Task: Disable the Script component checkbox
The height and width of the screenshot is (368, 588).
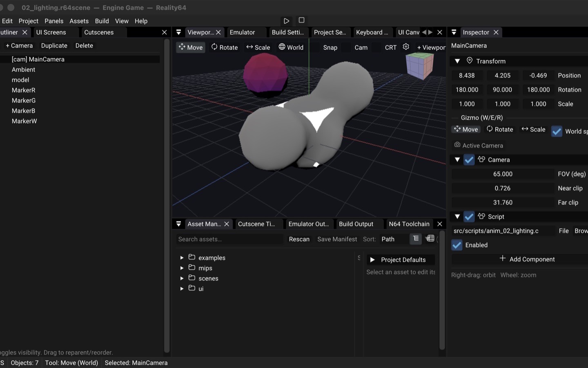Action: [x=469, y=217]
